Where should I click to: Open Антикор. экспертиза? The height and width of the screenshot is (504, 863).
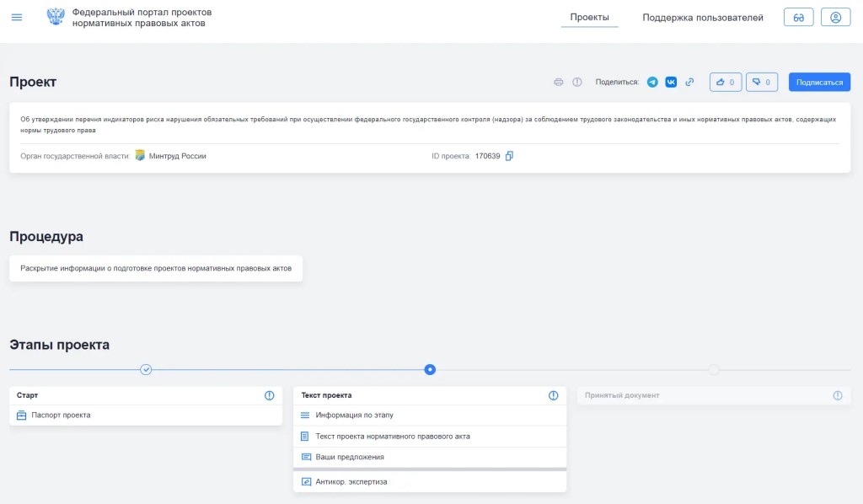point(430,481)
